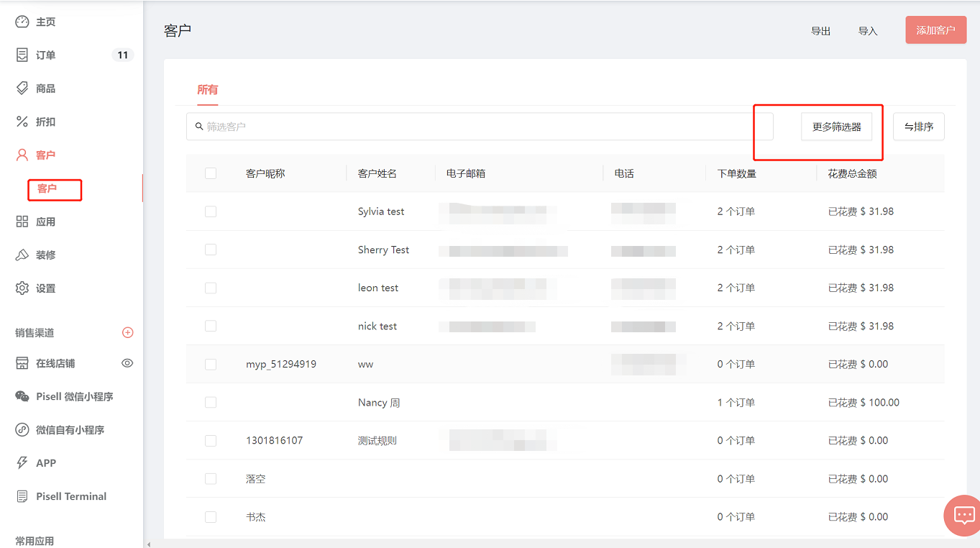Click the apps grid icon beside 应用
Image resolution: width=980 pixels, height=548 pixels.
22,222
